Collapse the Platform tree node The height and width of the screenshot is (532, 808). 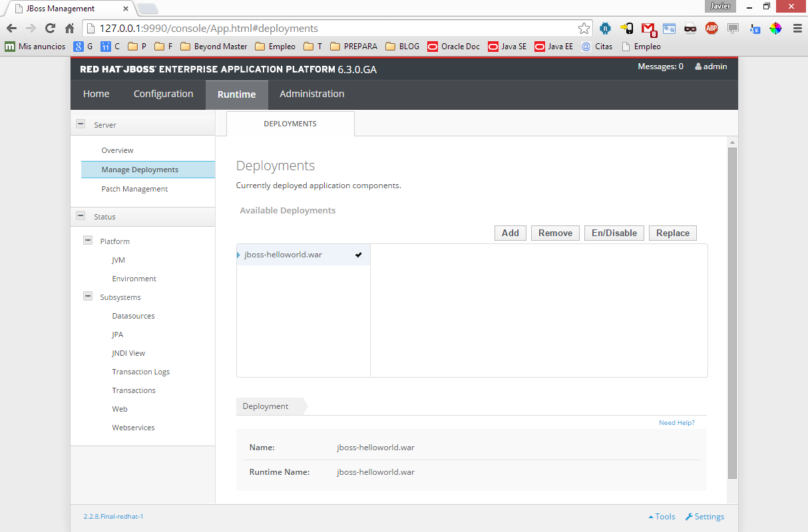tap(87, 240)
